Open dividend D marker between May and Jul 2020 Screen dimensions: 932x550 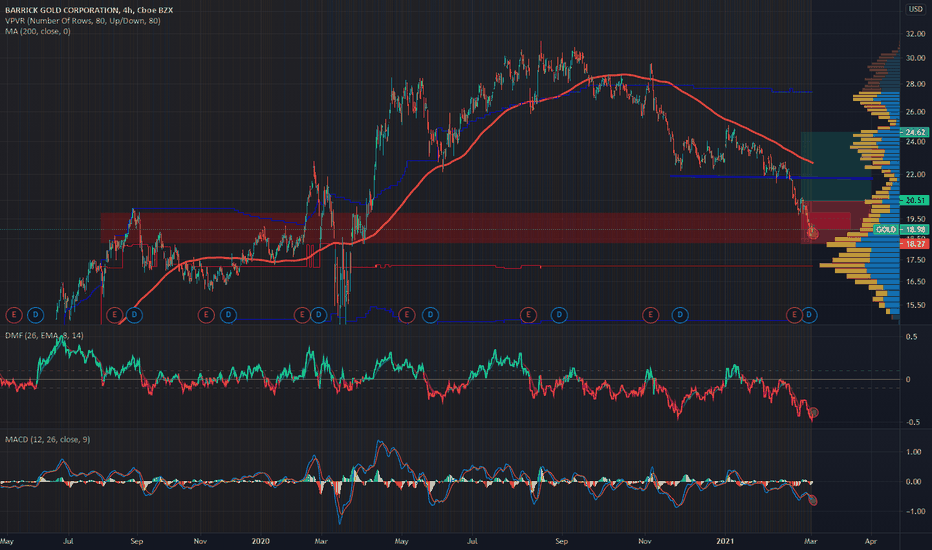click(430, 315)
